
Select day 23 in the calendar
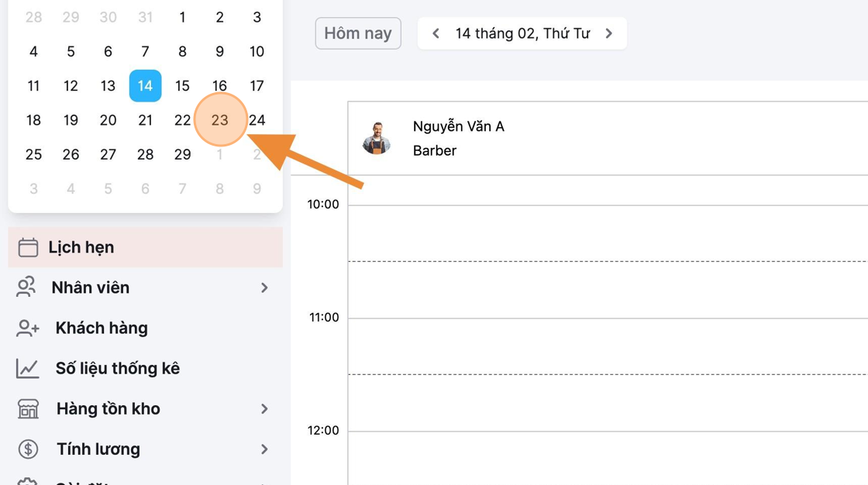pos(220,119)
